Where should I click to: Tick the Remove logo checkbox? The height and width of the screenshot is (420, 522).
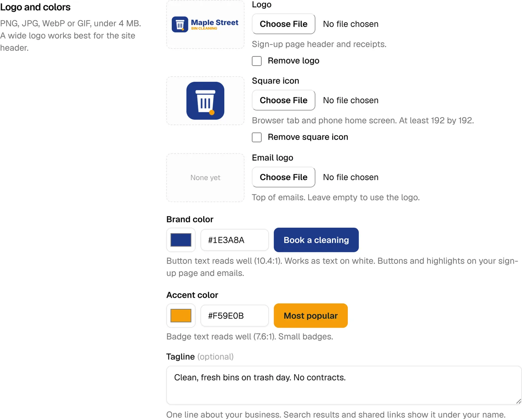(x=257, y=61)
